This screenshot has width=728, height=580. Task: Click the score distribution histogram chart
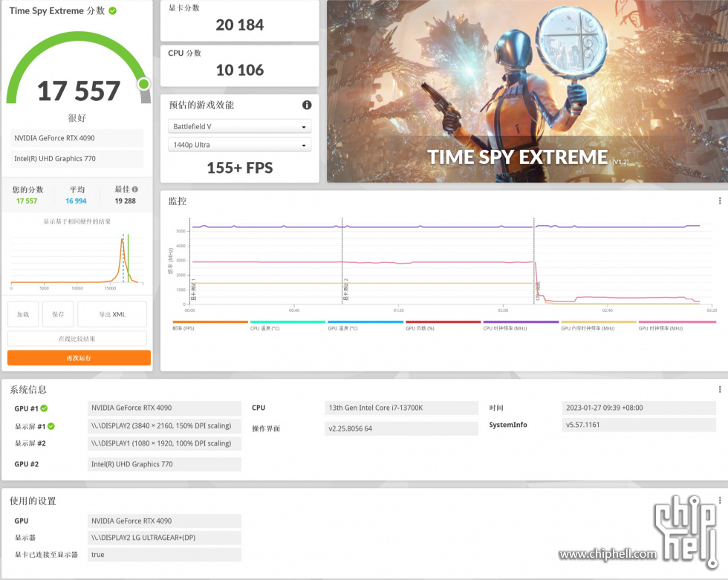click(x=77, y=260)
